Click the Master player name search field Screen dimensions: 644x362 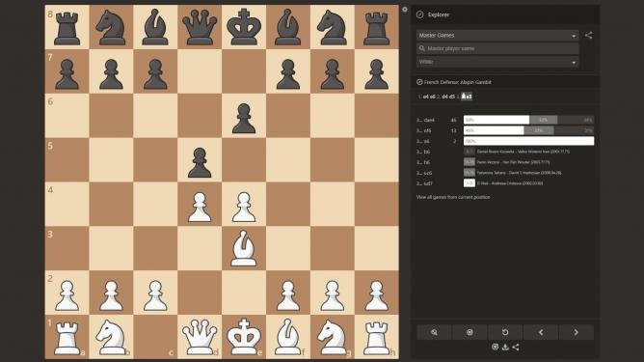click(497, 48)
